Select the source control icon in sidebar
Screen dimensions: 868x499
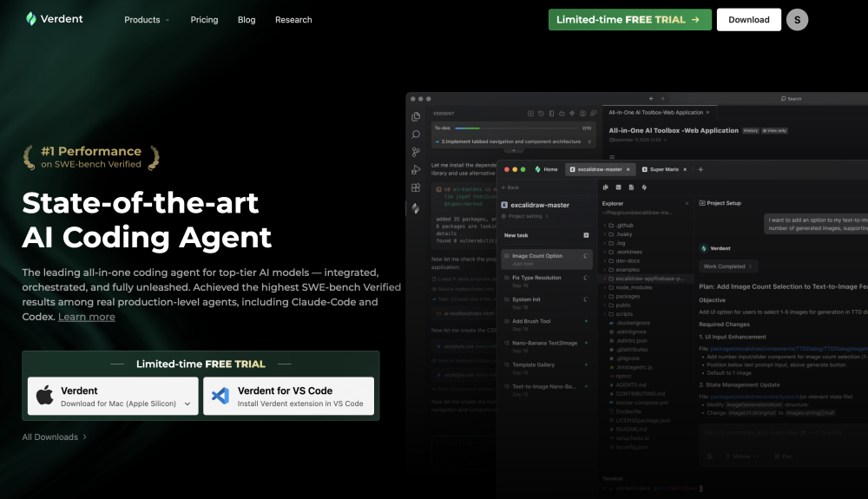[x=416, y=152]
